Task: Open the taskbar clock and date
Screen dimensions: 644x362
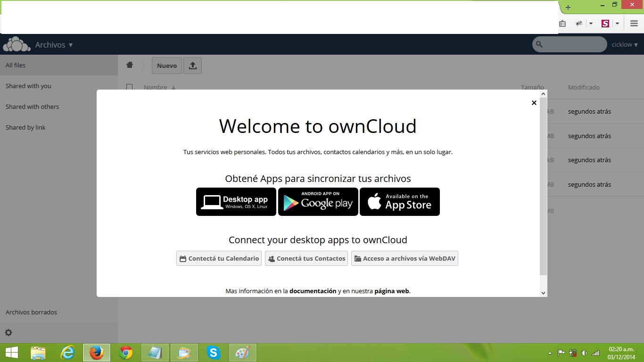Action: coord(621,353)
